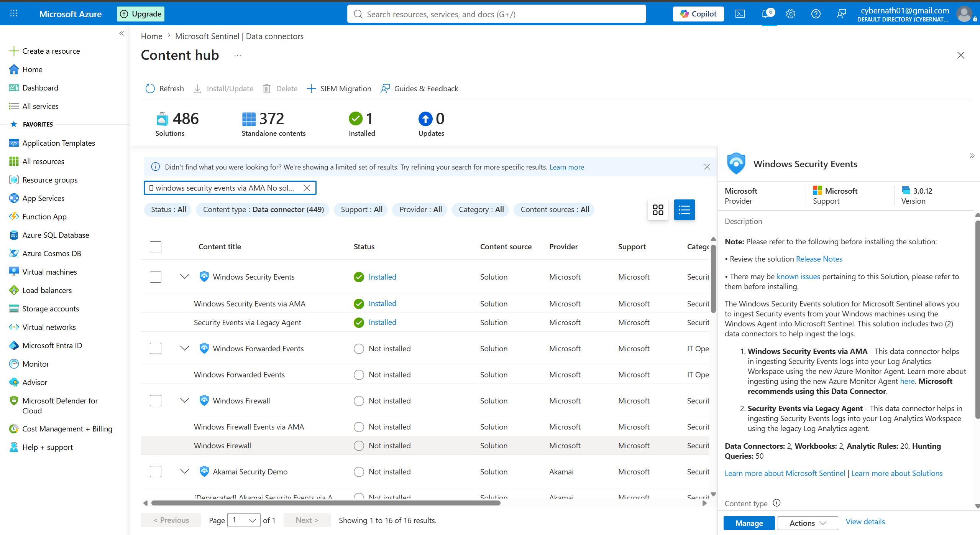Screen dimensions: 980x535
Task: Switch to list view
Action: pyautogui.click(x=684, y=210)
